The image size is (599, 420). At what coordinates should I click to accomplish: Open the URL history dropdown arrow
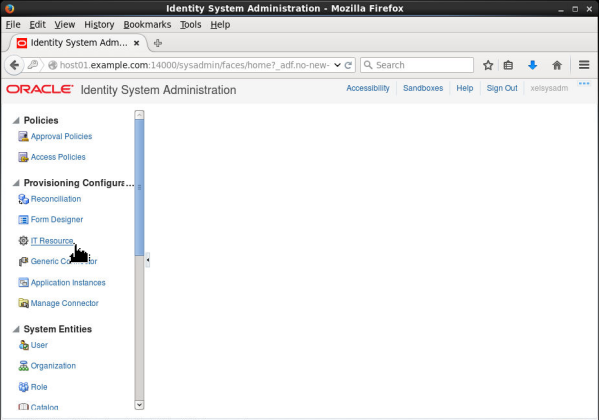[x=337, y=65]
